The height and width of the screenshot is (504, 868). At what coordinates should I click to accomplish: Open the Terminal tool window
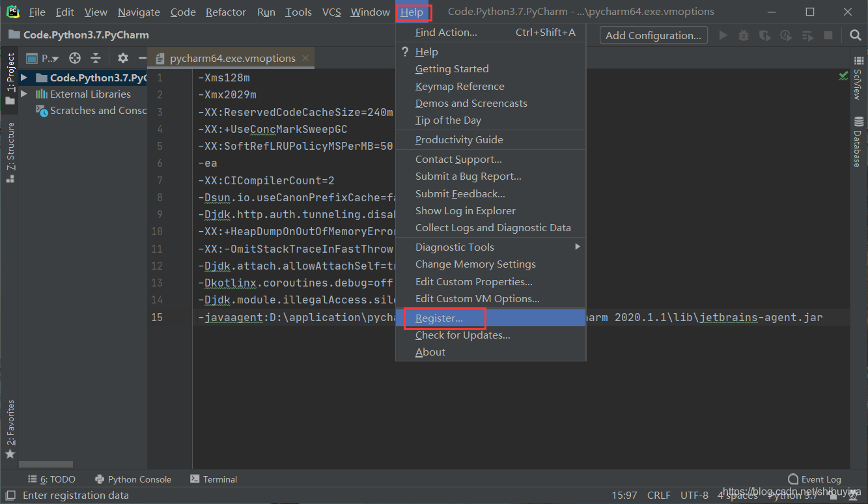(x=214, y=479)
